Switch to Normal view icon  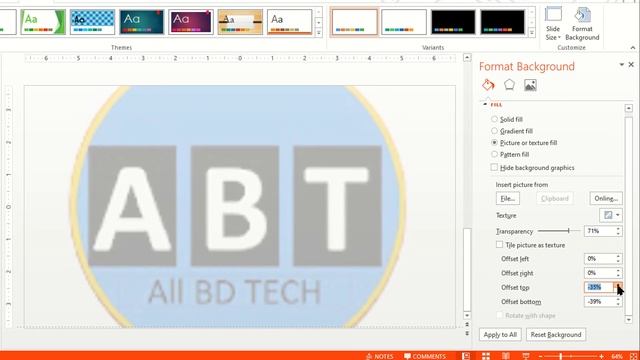pyautogui.click(x=466, y=356)
